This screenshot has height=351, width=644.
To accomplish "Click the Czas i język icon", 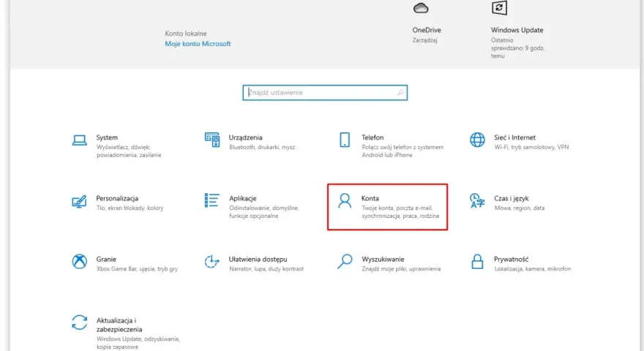I will click(x=477, y=201).
